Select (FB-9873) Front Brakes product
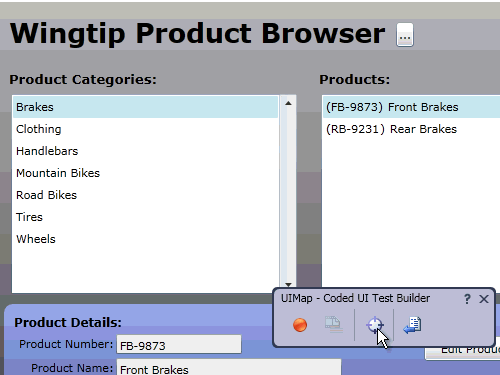Image resolution: width=500 pixels, height=375 pixels. pyautogui.click(x=411, y=107)
